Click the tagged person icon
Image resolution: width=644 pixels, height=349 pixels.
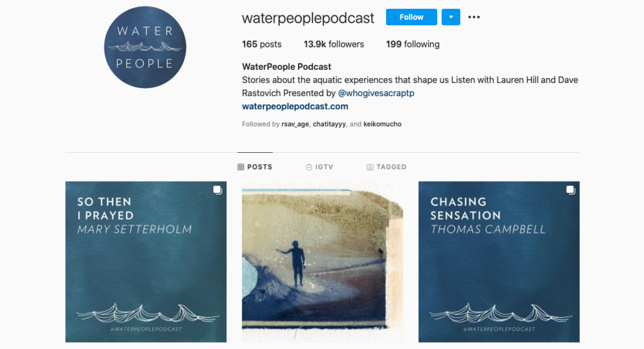tap(370, 167)
